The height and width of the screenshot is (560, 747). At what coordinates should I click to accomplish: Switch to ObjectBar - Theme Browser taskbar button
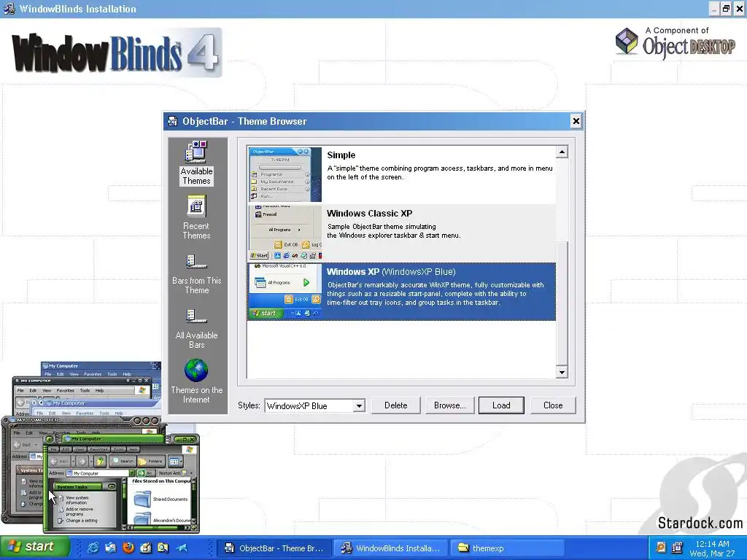click(x=274, y=548)
